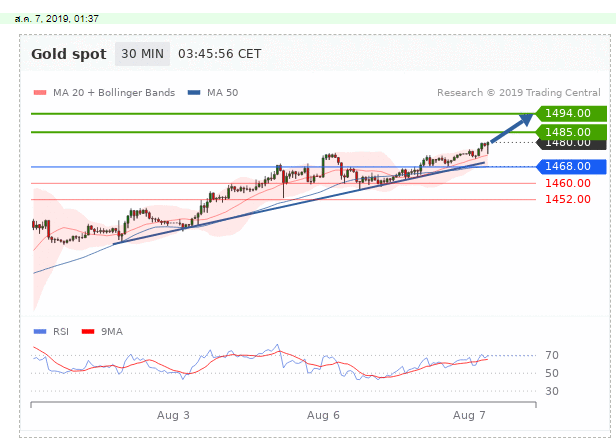Click the MA 50 legend label
The height and width of the screenshot is (447, 616).
(x=222, y=93)
